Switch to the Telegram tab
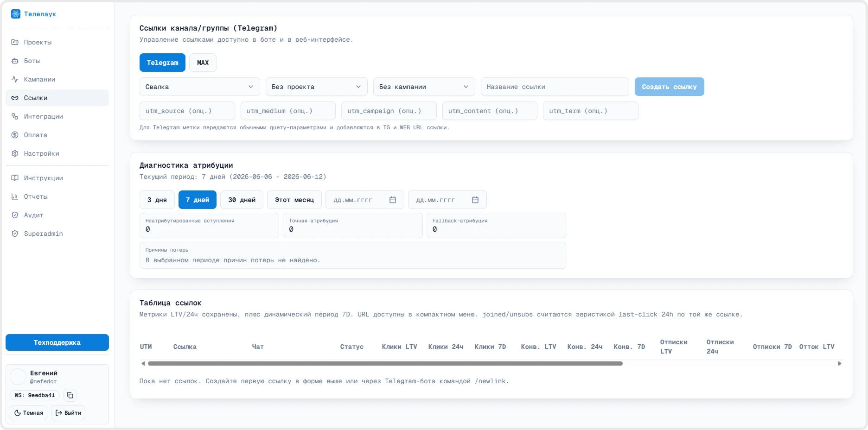The width and height of the screenshot is (868, 430). pos(162,63)
